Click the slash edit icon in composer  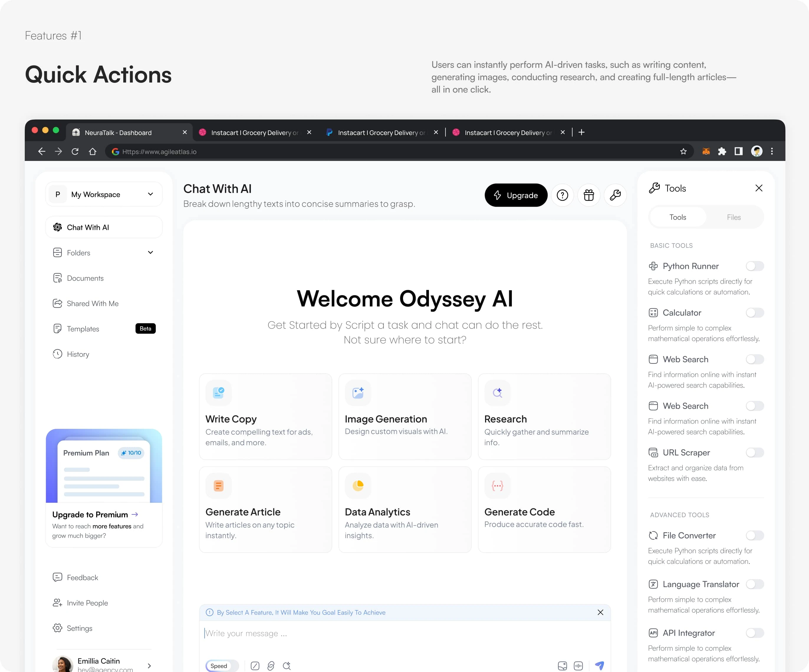pyautogui.click(x=255, y=666)
